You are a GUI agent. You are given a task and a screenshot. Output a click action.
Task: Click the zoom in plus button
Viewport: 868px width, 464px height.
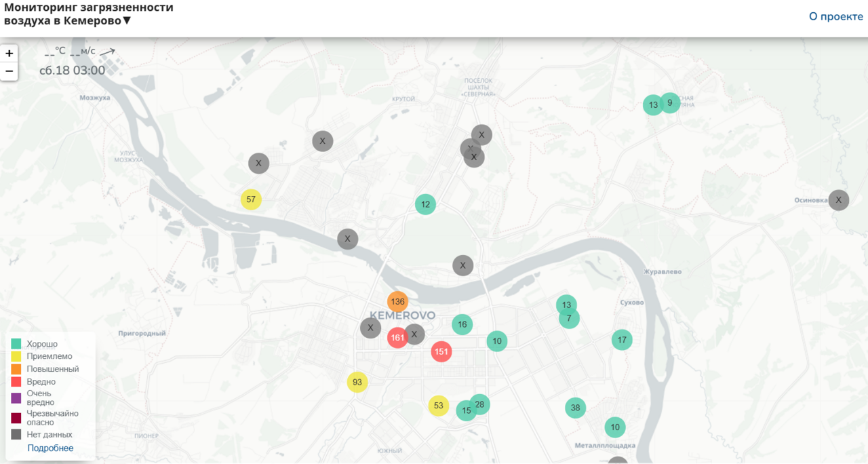[x=9, y=54]
